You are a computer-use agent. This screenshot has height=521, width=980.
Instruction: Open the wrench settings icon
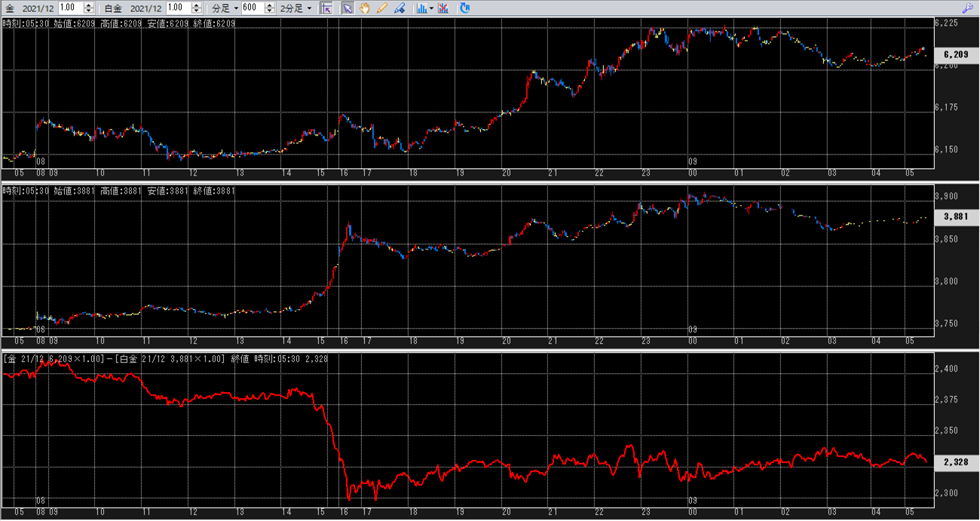[x=969, y=8]
